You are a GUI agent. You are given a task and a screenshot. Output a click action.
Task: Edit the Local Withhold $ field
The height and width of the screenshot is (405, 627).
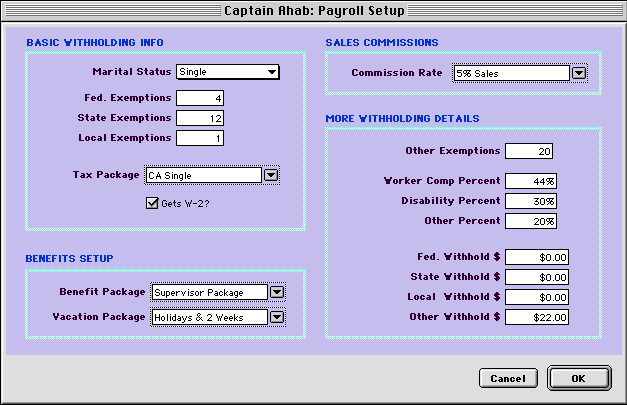(537, 297)
